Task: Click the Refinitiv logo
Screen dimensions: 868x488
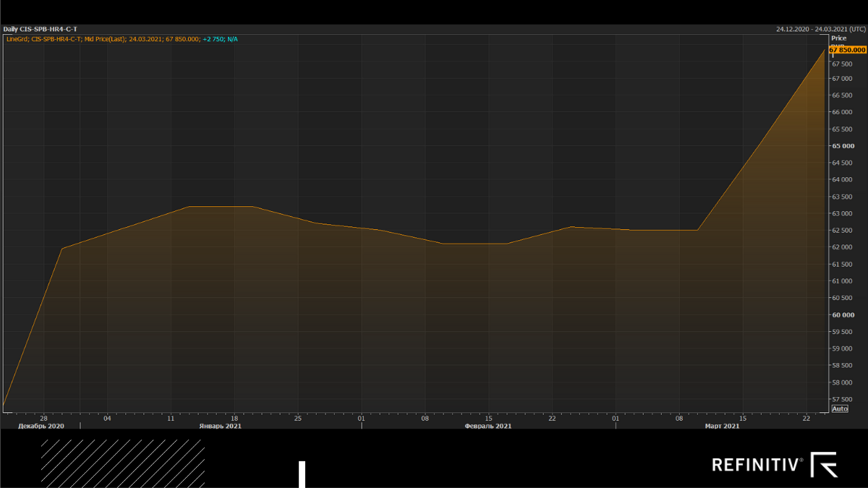Action: pyautogui.click(x=775, y=465)
